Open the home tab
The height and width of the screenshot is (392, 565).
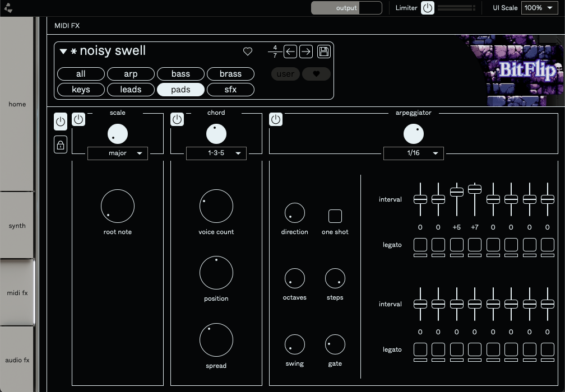point(17,104)
